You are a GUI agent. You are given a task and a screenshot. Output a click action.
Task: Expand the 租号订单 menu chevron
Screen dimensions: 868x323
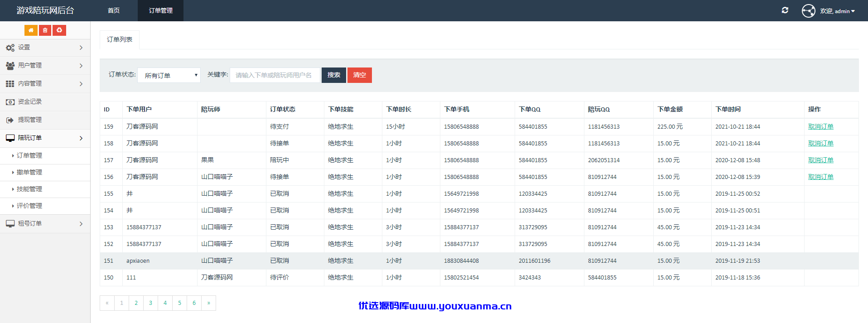81,224
